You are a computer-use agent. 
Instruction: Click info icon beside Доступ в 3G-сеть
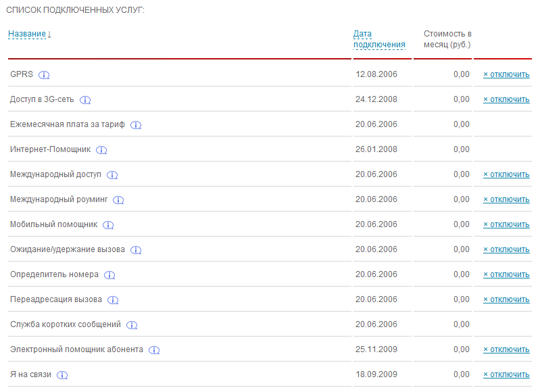[x=85, y=100]
